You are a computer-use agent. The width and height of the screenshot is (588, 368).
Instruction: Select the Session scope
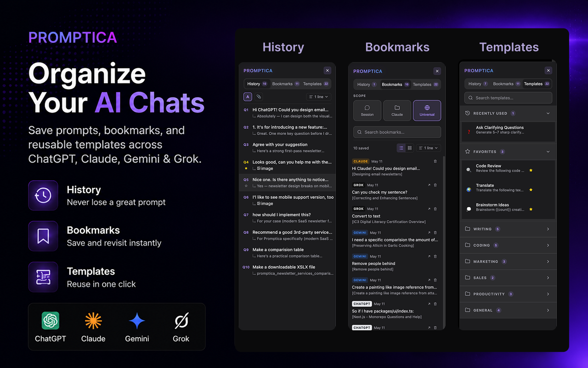pyautogui.click(x=367, y=110)
